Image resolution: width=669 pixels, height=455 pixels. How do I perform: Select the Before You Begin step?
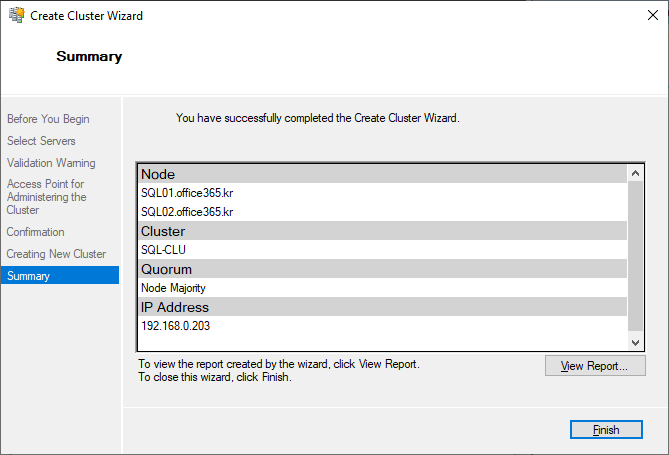coord(48,119)
